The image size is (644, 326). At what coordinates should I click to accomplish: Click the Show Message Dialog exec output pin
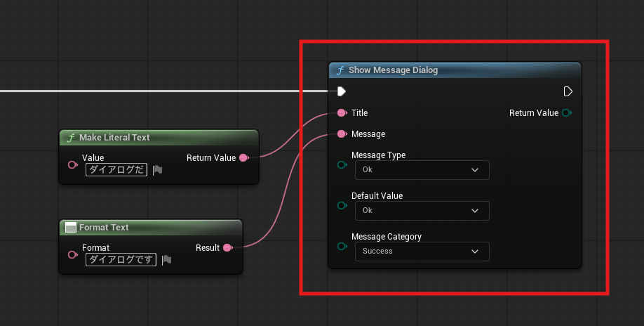click(568, 91)
